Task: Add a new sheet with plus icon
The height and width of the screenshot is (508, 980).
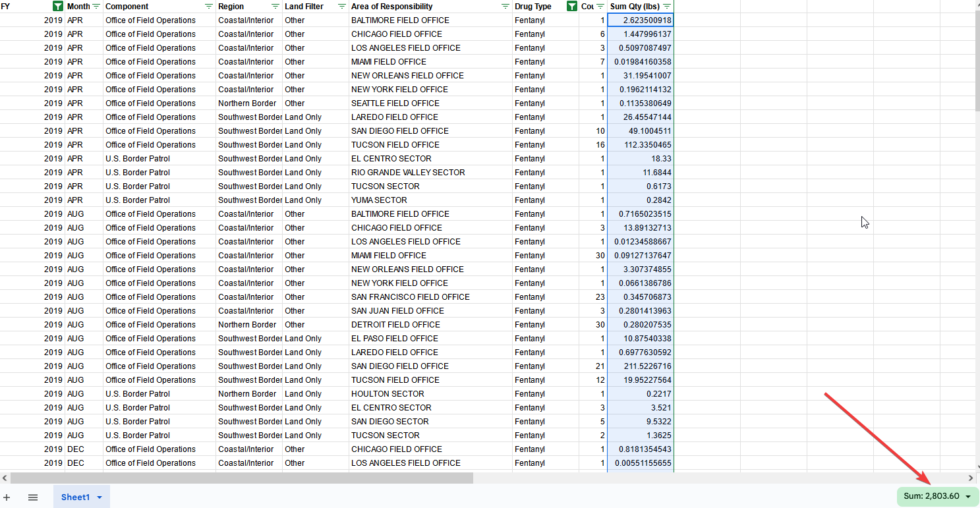Action: click(x=7, y=497)
